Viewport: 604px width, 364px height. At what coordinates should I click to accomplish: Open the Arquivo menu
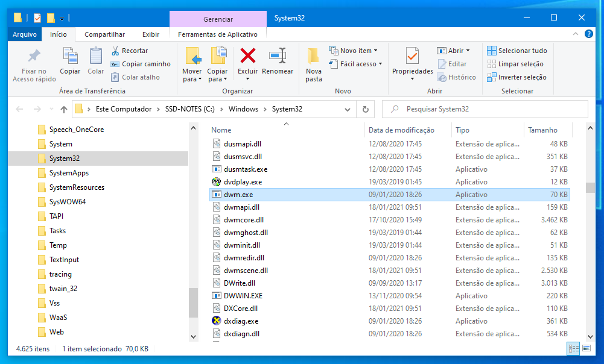25,34
